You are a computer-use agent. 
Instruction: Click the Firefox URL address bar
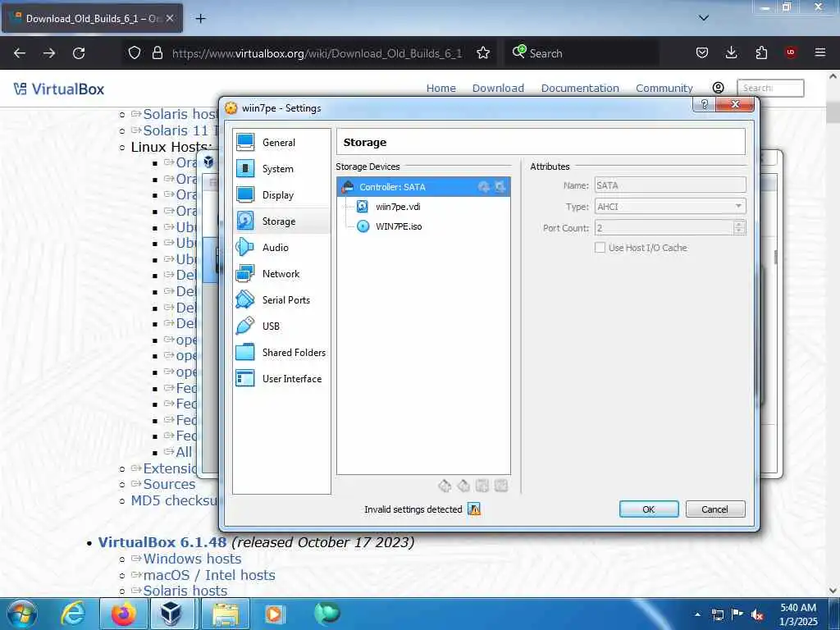[x=316, y=53]
